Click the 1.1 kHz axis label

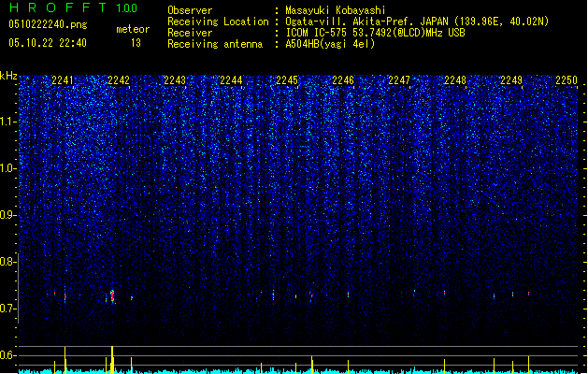(x=7, y=122)
